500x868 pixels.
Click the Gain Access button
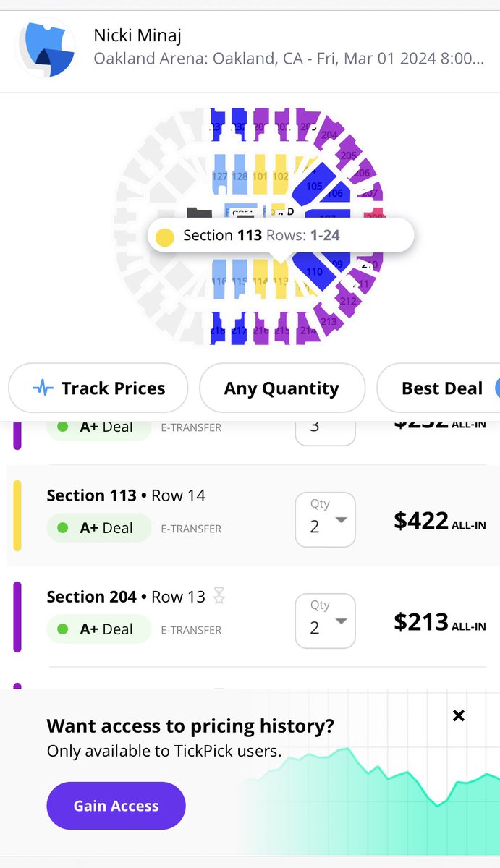click(116, 806)
